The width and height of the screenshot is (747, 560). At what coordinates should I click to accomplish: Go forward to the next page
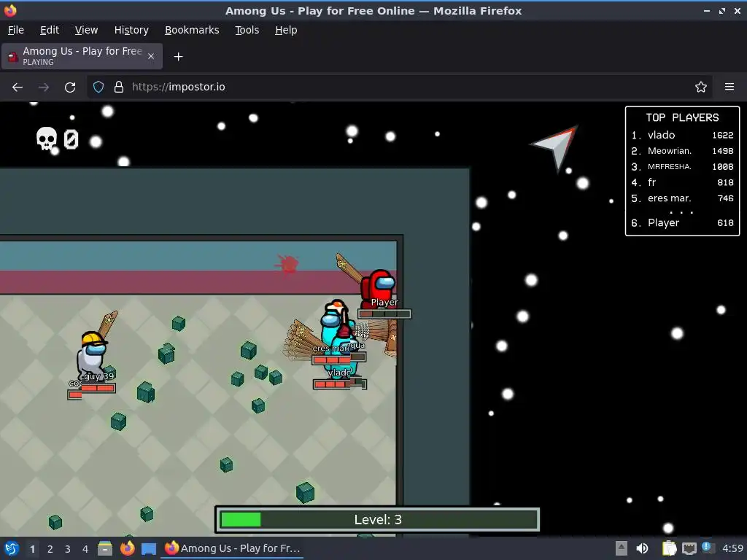click(43, 87)
